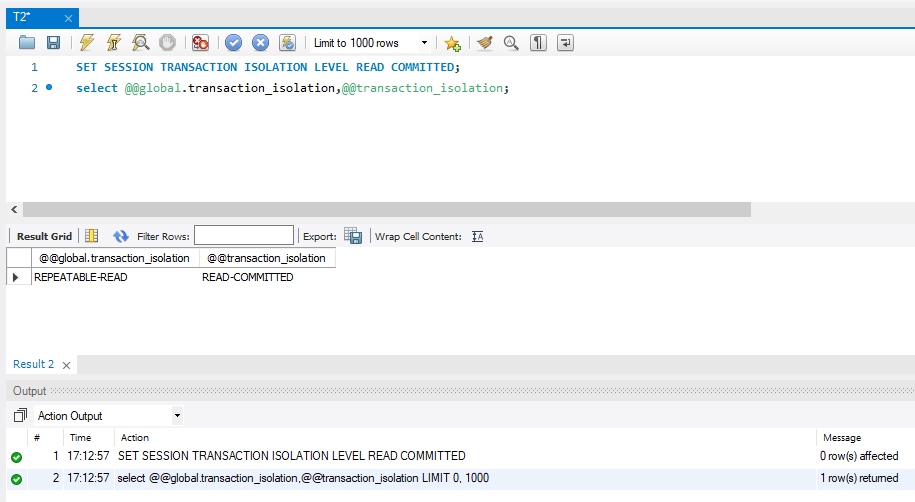Click the Action column header in output
The height and width of the screenshot is (502, 915).
[135, 438]
